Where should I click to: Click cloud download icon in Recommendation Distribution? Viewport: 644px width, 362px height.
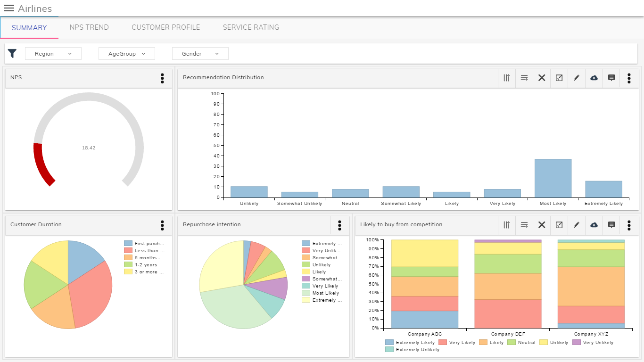[594, 78]
